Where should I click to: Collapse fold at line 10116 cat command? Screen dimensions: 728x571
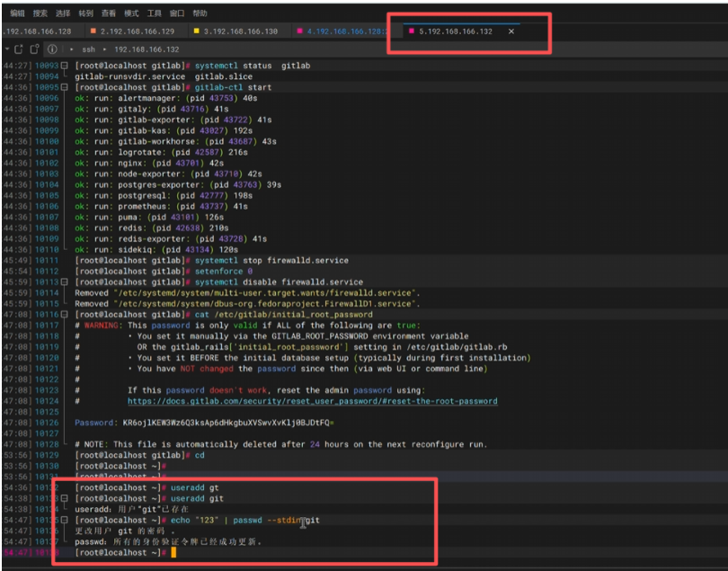click(x=65, y=315)
